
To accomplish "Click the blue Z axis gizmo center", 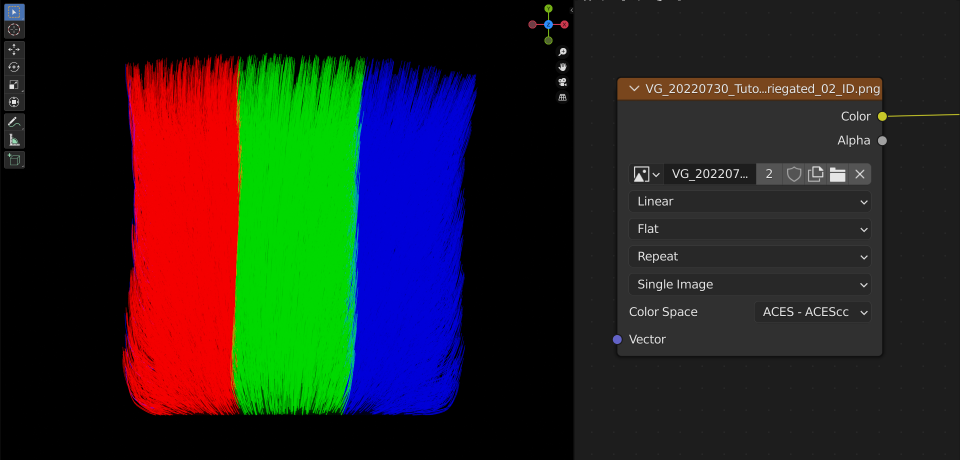I will pyautogui.click(x=549, y=25).
